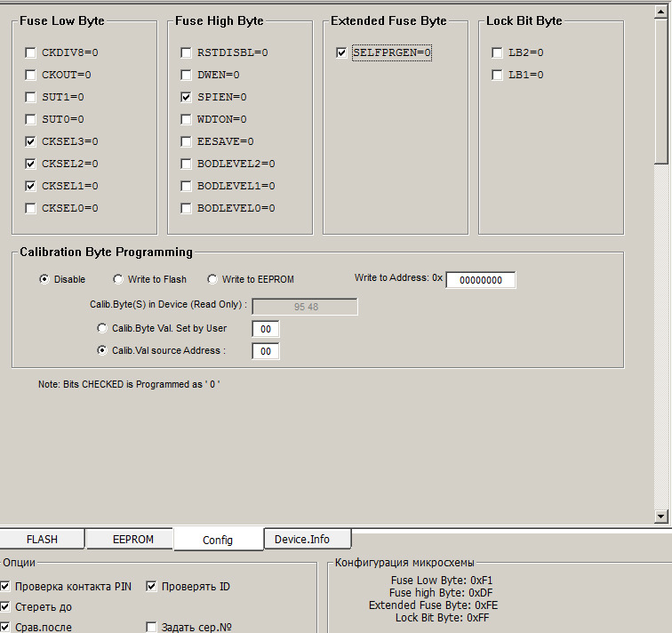672x633 pixels.
Task: Click the Lock Bit Byte: 0xFF value
Action: (x=442, y=618)
